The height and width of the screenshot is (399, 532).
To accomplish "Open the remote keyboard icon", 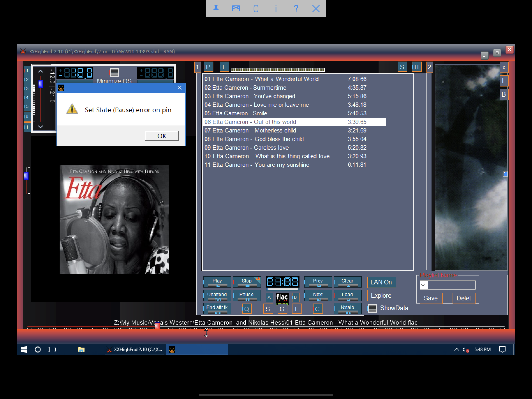I will 236,9.
